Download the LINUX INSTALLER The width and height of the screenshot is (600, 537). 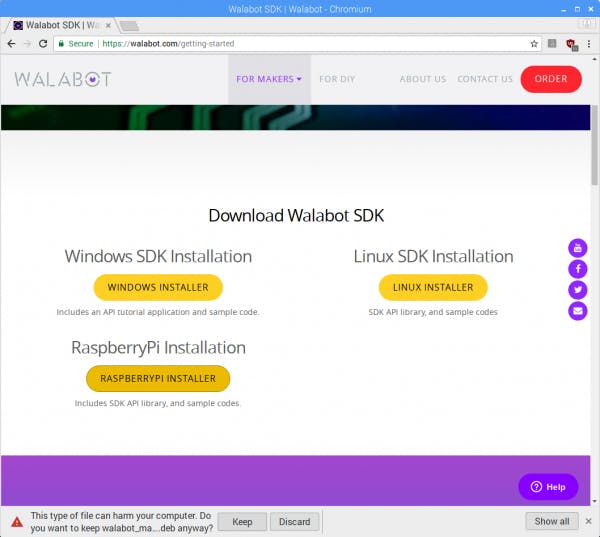click(x=433, y=287)
